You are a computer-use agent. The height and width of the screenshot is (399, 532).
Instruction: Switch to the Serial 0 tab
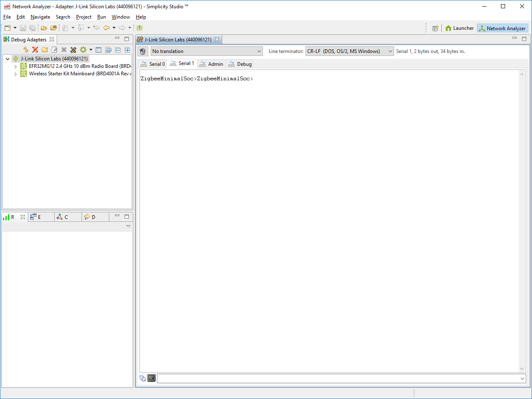coord(153,64)
